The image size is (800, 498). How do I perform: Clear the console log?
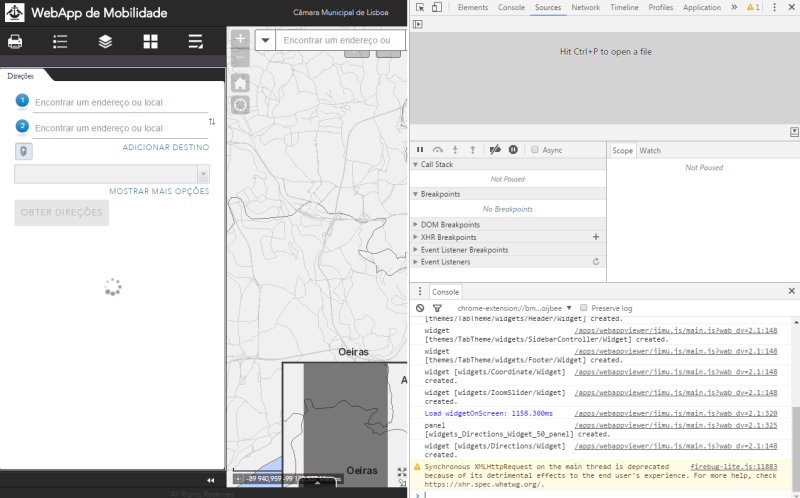[420, 308]
